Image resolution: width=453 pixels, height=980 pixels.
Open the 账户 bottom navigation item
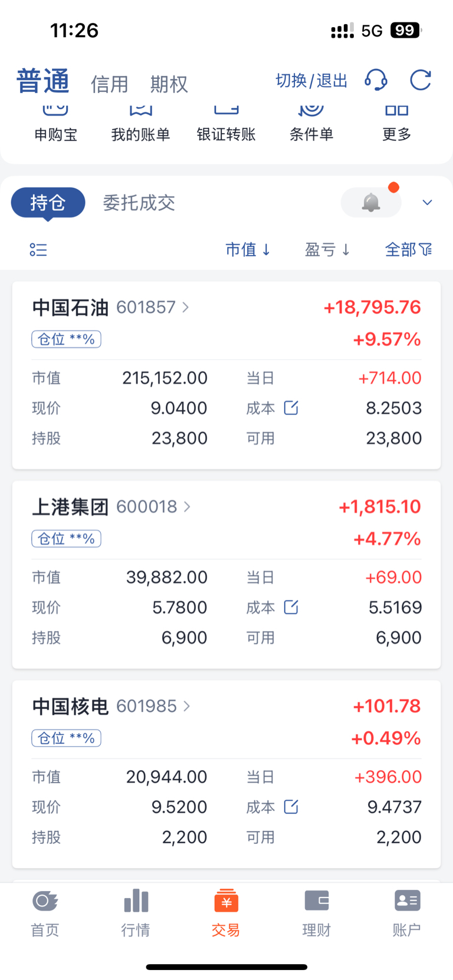(407, 912)
